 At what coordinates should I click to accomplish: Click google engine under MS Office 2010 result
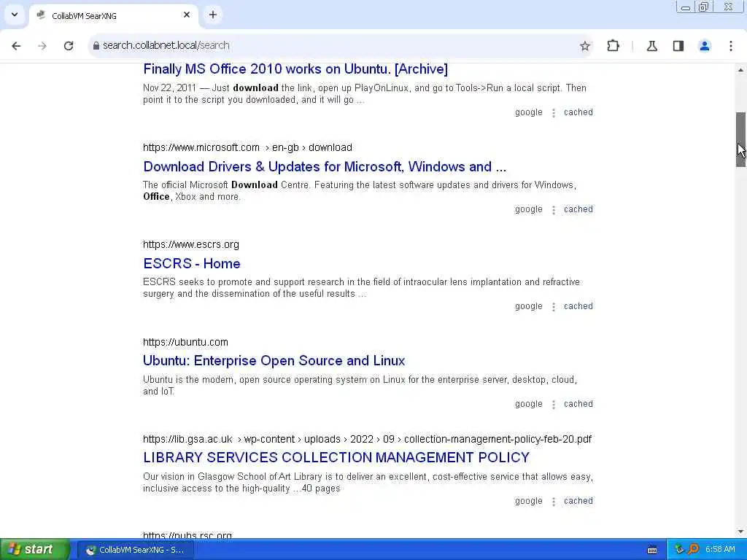pyautogui.click(x=528, y=112)
